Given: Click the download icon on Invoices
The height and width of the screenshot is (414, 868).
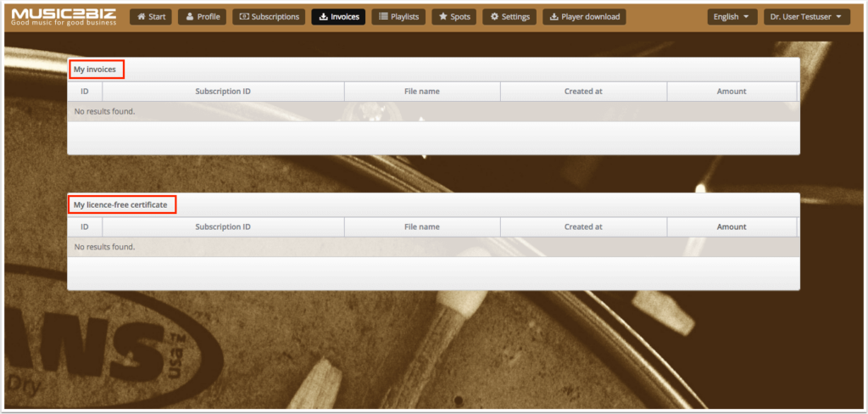Looking at the screenshot, I should (x=324, y=17).
